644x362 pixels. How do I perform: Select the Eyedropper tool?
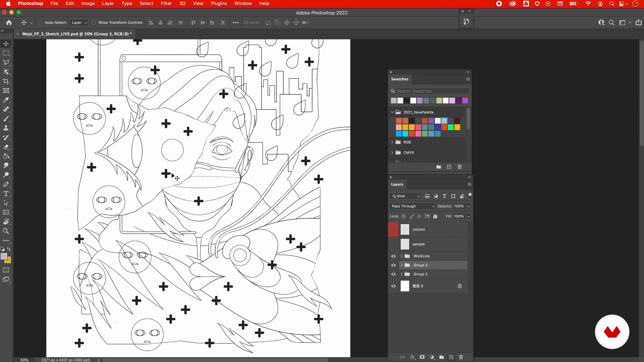[6, 100]
